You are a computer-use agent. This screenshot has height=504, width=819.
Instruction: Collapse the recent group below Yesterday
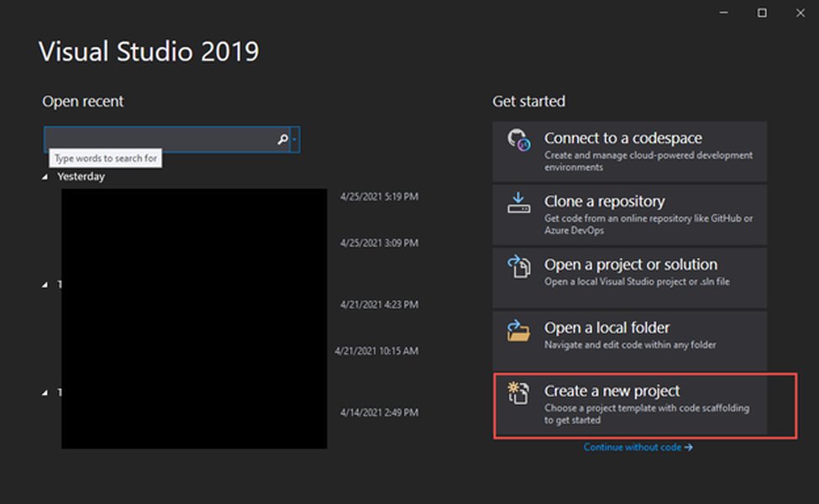[x=45, y=285]
